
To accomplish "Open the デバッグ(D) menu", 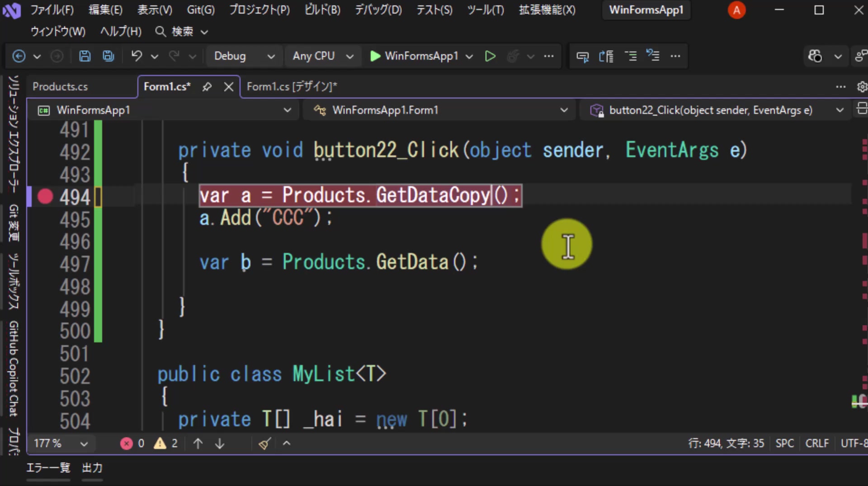I will point(378,10).
